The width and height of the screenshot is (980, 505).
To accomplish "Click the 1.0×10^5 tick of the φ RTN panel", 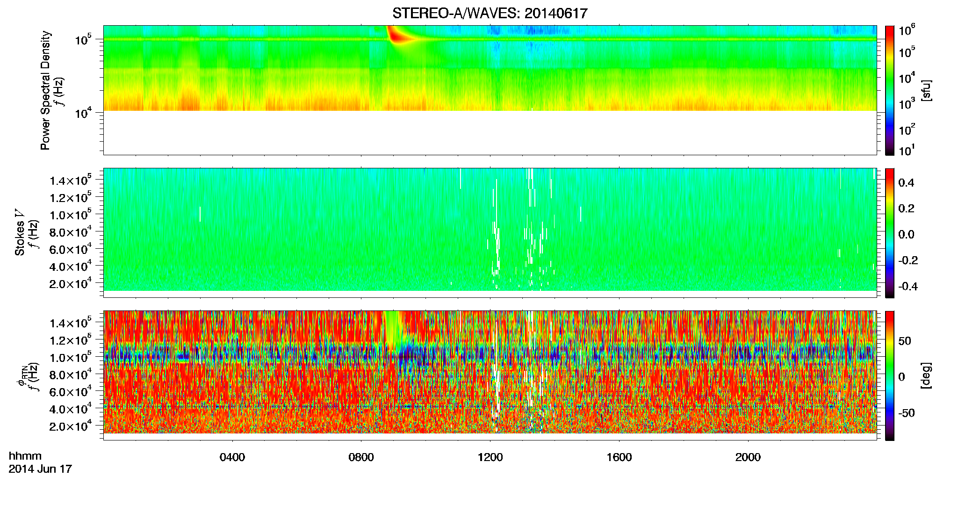I will click(x=71, y=357).
